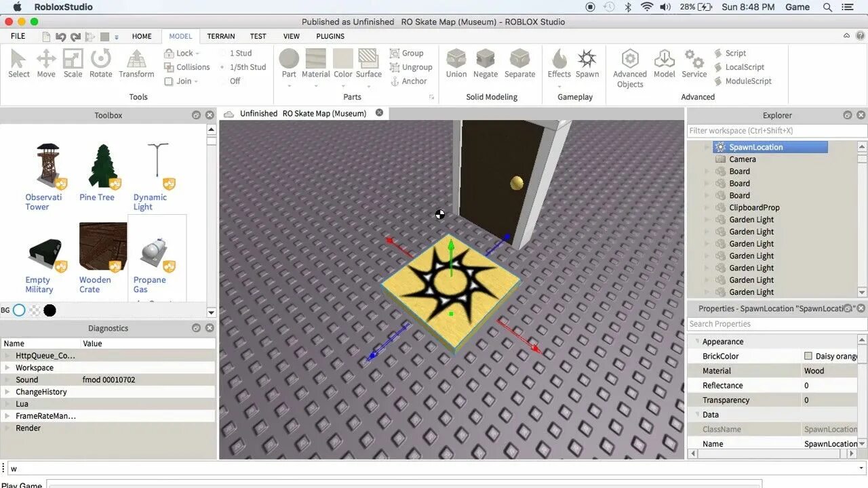Open Advanced Objects panel
Viewport: 868px width, 488px height.
tap(630, 68)
